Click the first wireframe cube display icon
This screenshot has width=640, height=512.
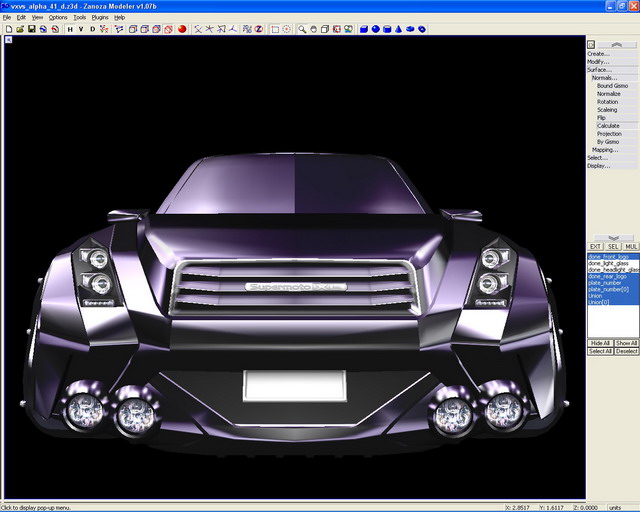133,29
